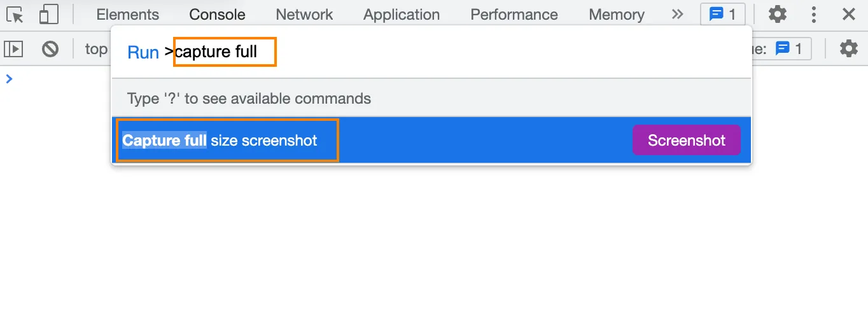868x318 pixels.
Task: Activate the inspect element picker icon
Action: [x=15, y=14]
